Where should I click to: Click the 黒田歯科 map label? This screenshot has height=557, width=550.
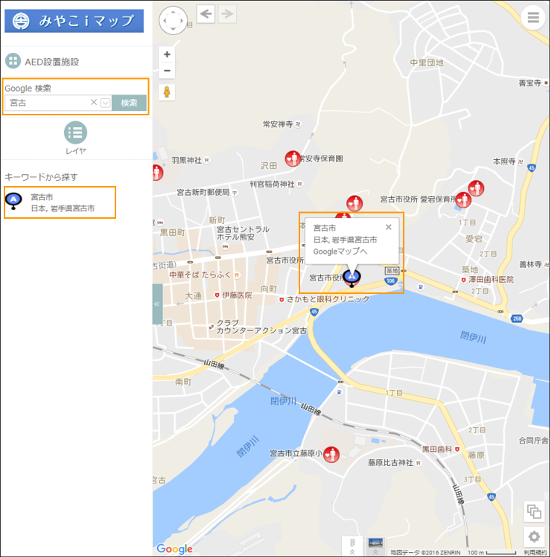click(437, 449)
